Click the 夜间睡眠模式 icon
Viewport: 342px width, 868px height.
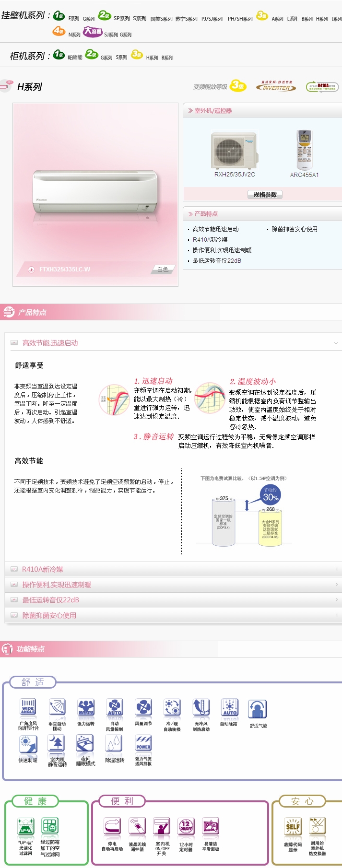(85, 743)
